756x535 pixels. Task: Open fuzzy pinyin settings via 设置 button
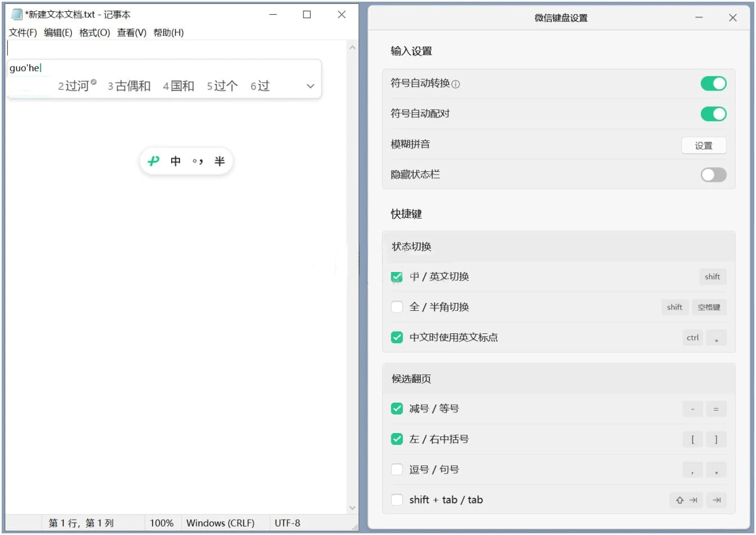[x=704, y=145]
